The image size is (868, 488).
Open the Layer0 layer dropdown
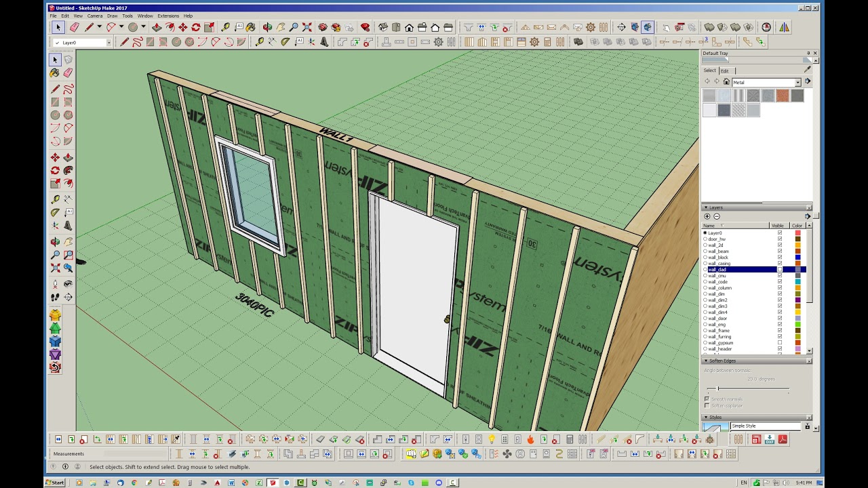point(108,43)
